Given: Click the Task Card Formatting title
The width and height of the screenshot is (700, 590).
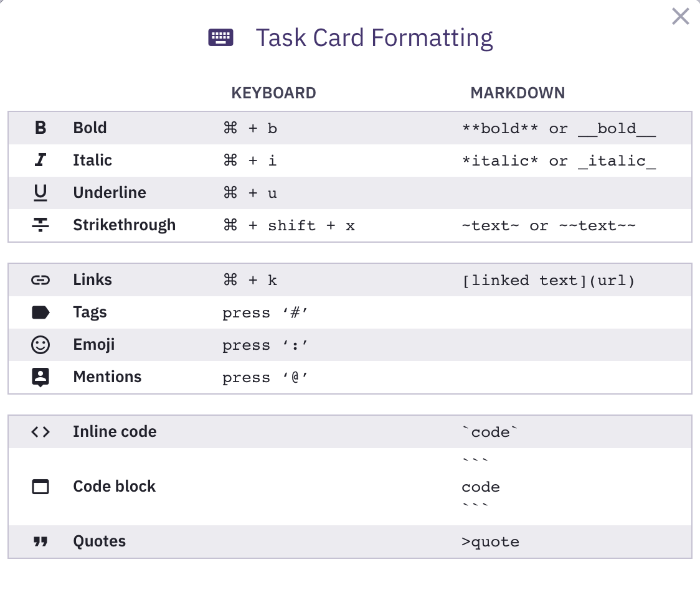Looking at the screenshot, I should 374,38.
